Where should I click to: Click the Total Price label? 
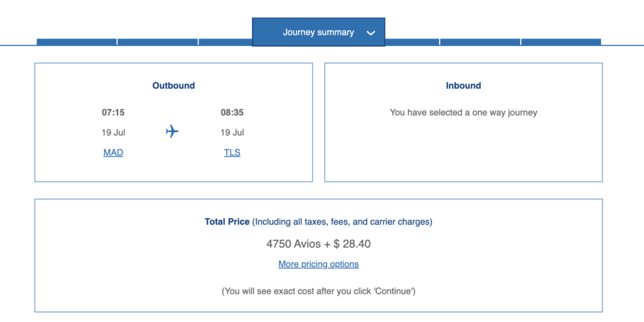coord(227,222)
